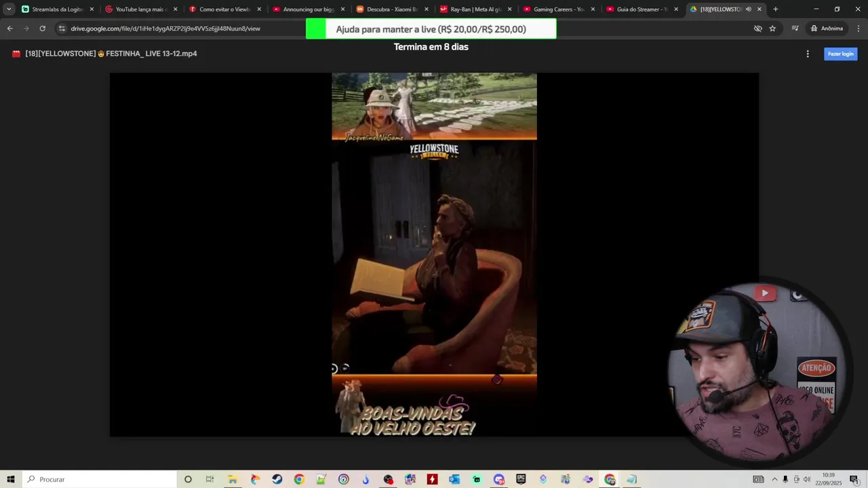Switch to the active Chrome window icon
Viewport: 868px width, 488px height.
pyautogui.click(x=610, y=479)
